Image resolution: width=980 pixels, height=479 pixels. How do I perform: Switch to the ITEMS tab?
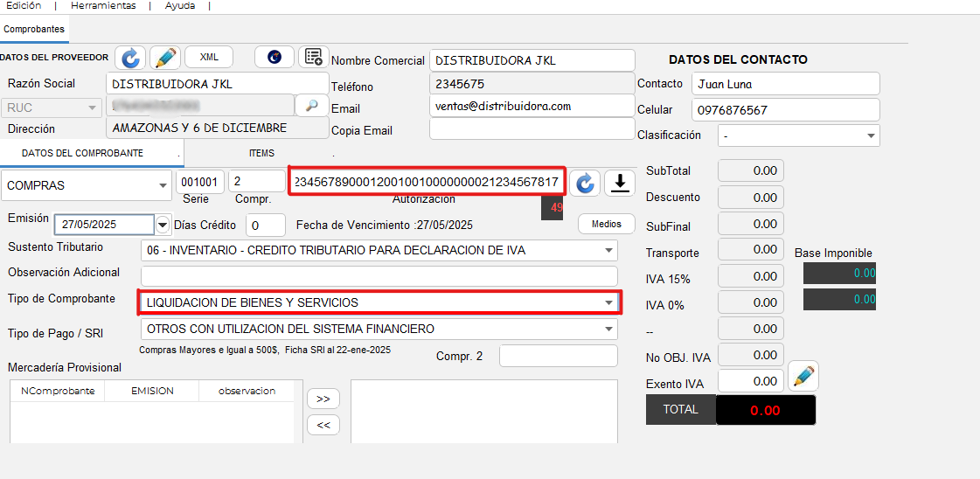(261, 153)
